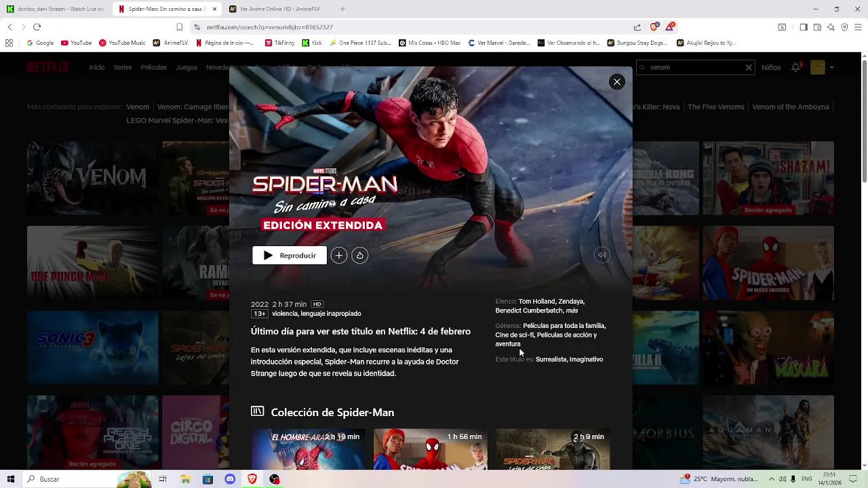The width and height of the screenshot is (868, 488).
Task: Open the Películas menu item
Action: click(154, 68)
